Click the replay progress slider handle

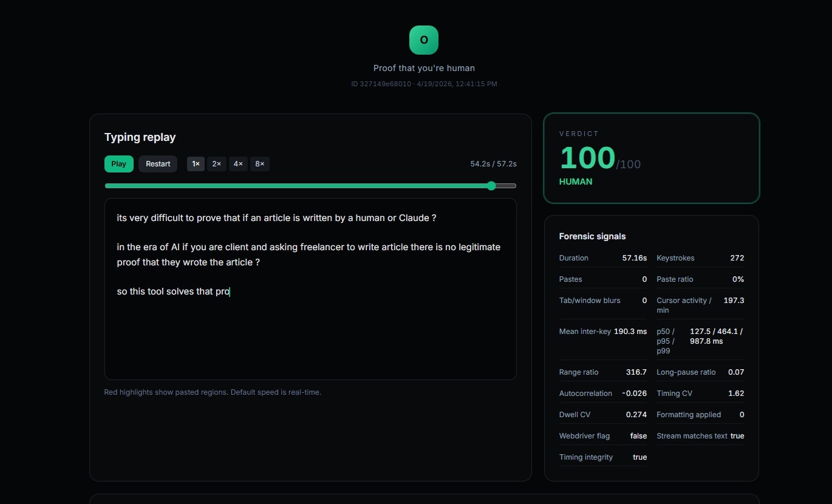[x=491, y=186]
